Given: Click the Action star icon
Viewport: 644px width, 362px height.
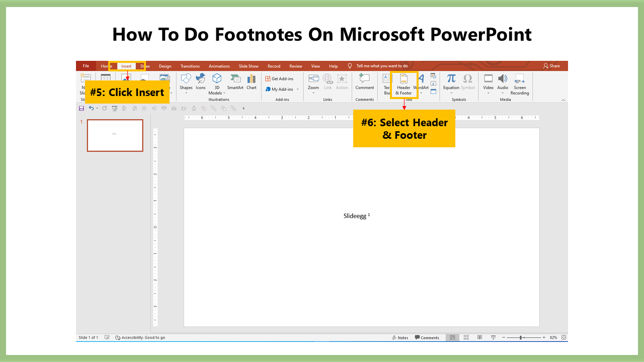Looking at the screenshot, I should [342, 82].
